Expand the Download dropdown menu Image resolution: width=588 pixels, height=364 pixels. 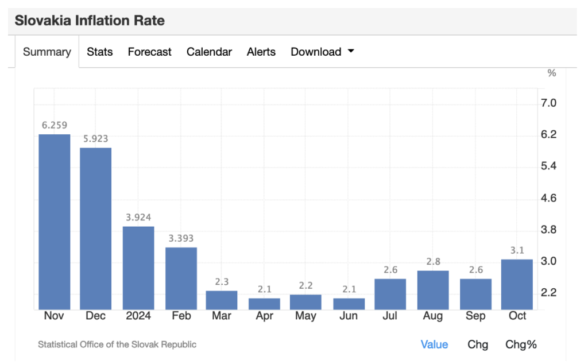(316, 52)
